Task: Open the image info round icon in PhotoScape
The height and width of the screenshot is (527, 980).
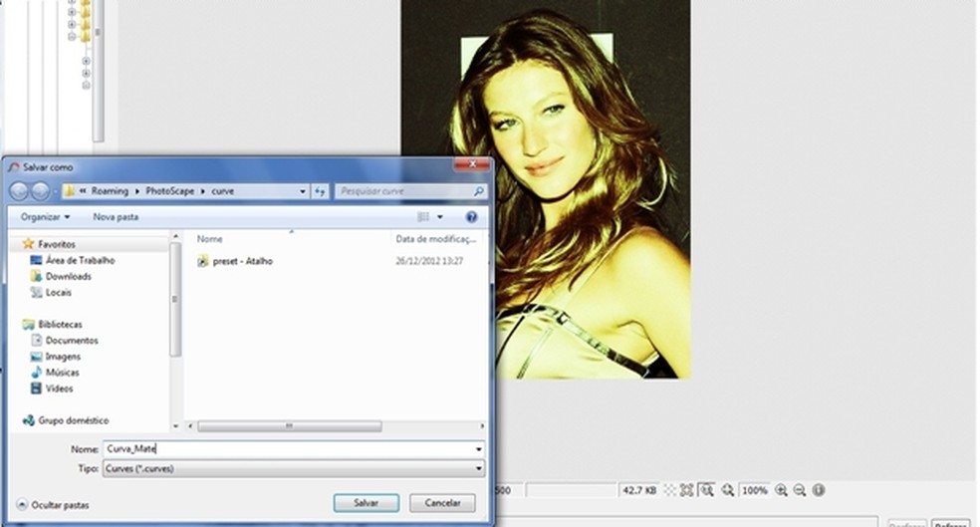Action: (818, 490)
